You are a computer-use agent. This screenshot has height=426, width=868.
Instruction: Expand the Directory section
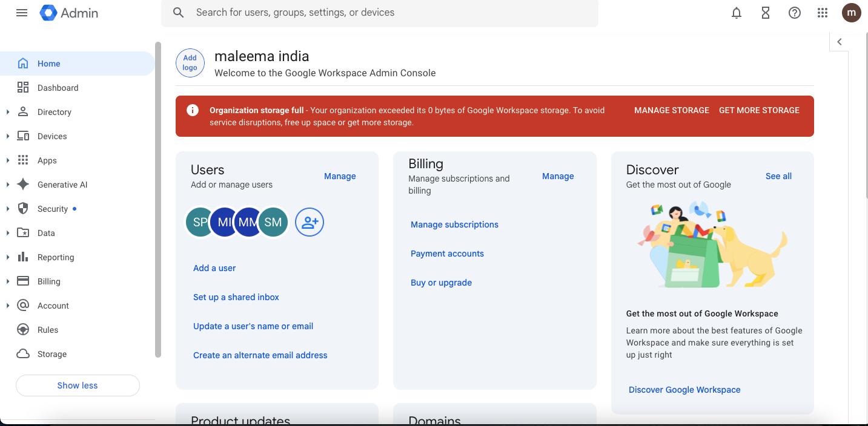[8, 112]
